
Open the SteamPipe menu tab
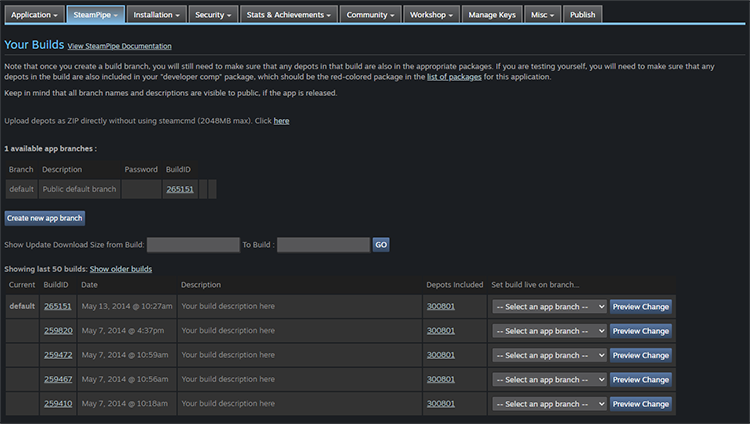pyautogui.click(x=96, y=14)
